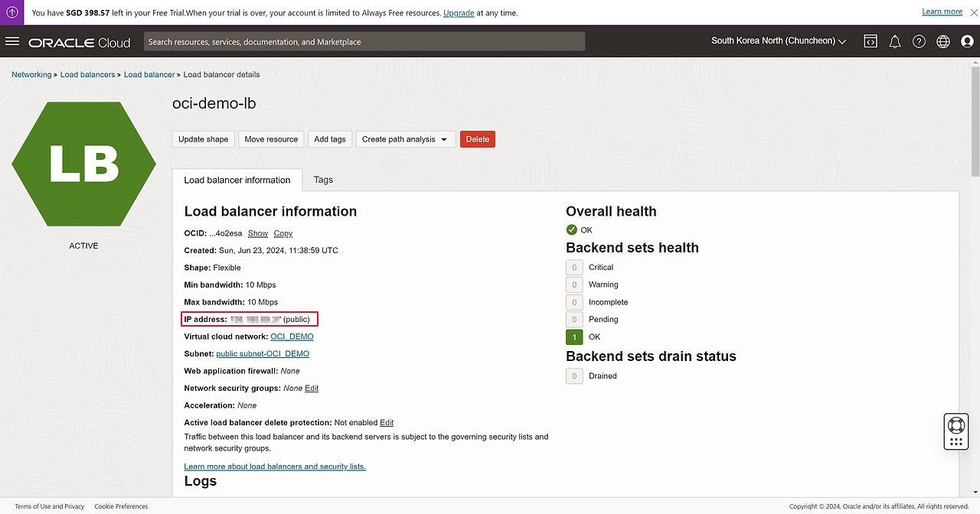
Task: Click the life buoy support widget
Action: pos(955,425)
